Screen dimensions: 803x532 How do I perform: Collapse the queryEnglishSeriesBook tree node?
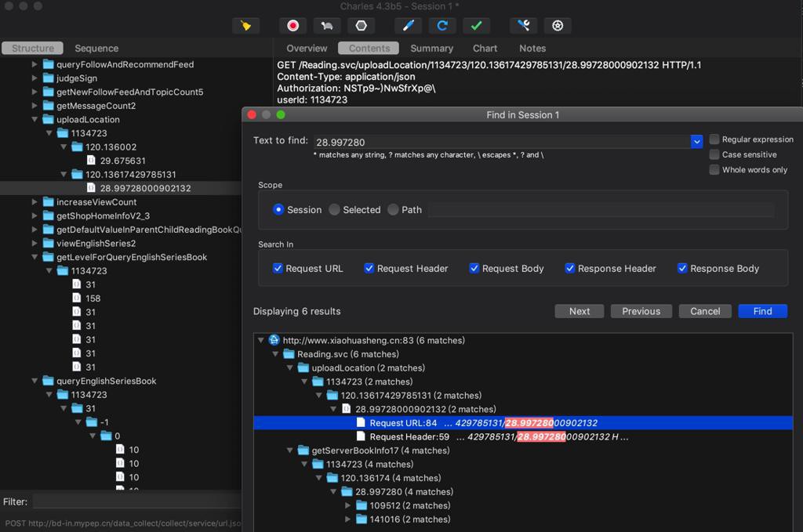click(35, 381)
